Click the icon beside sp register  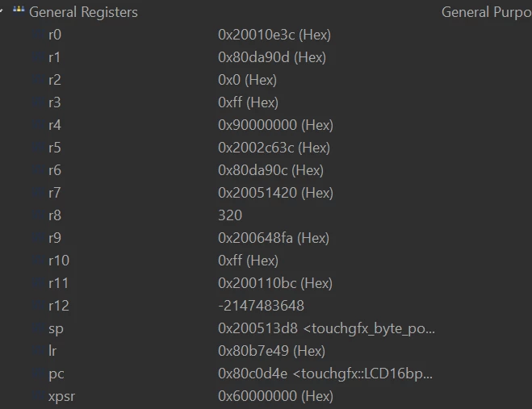39,328
